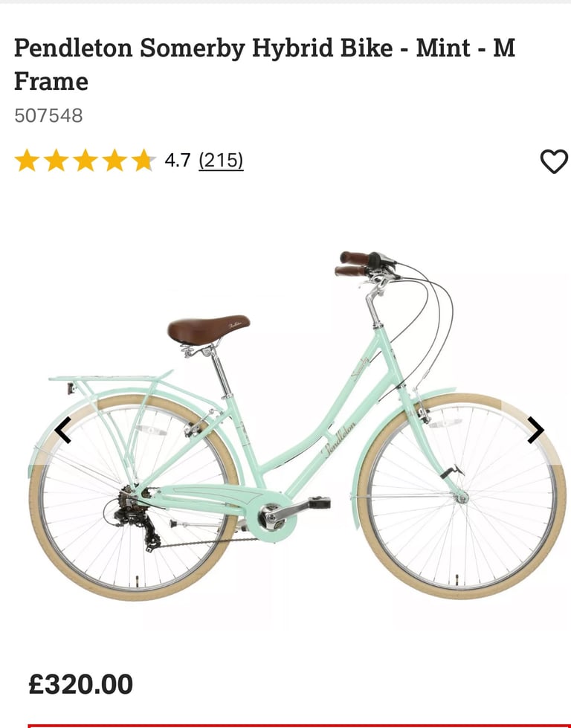The width and height of the screenshot is (571, 728).
Task: Click the £320.00 price label
Action: pos(81,684)
